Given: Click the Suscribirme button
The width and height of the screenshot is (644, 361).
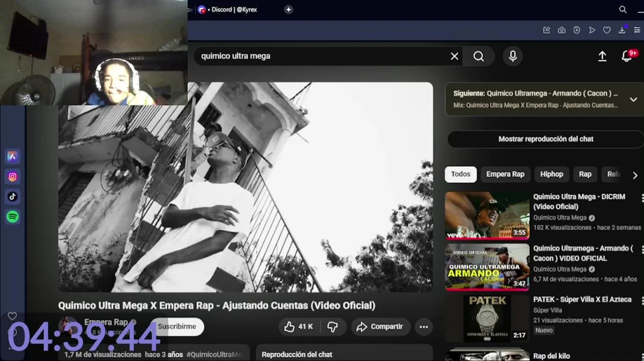Looking at the screenshot, I should pos(177,326).
